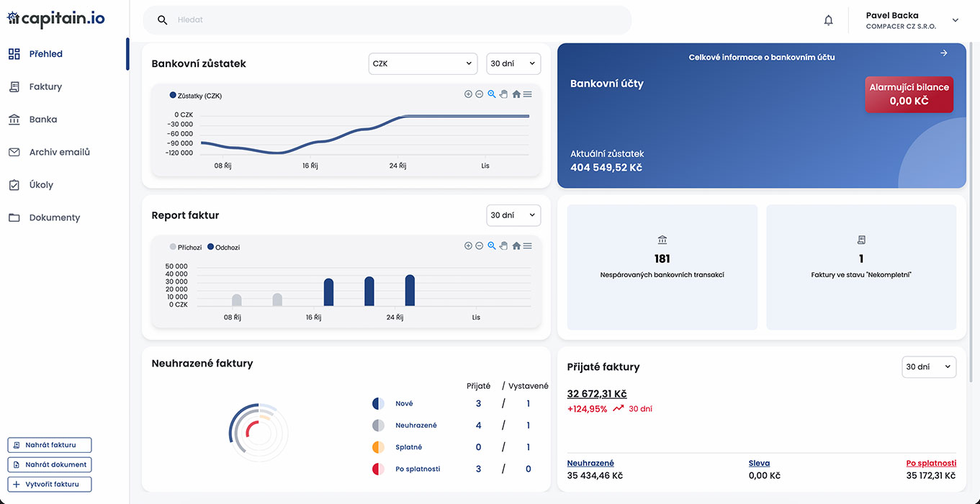This screenshot has width=980, height=504.
Task: Click zoom in icon on Bankovní zůstatek chart
Action: point(468,94)
